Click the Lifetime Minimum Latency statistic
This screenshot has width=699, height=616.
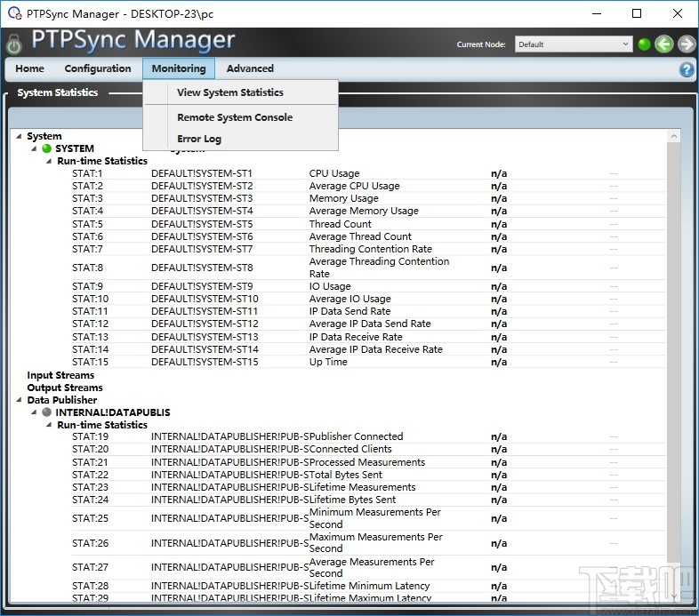point(370,586)
